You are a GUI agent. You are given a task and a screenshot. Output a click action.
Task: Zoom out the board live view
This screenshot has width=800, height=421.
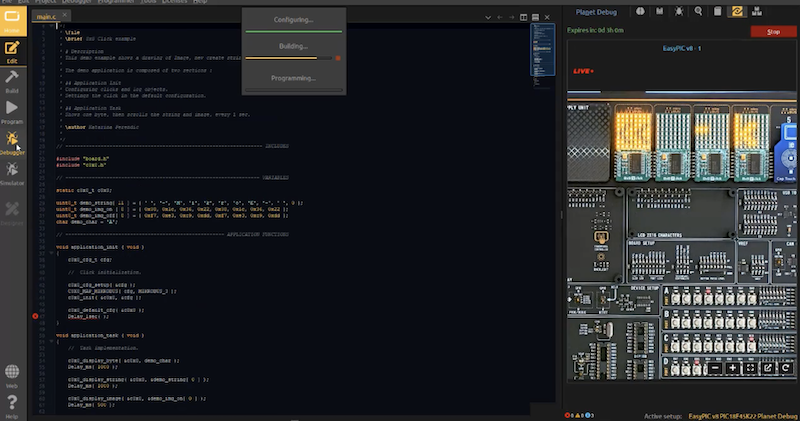pos(715,367)
